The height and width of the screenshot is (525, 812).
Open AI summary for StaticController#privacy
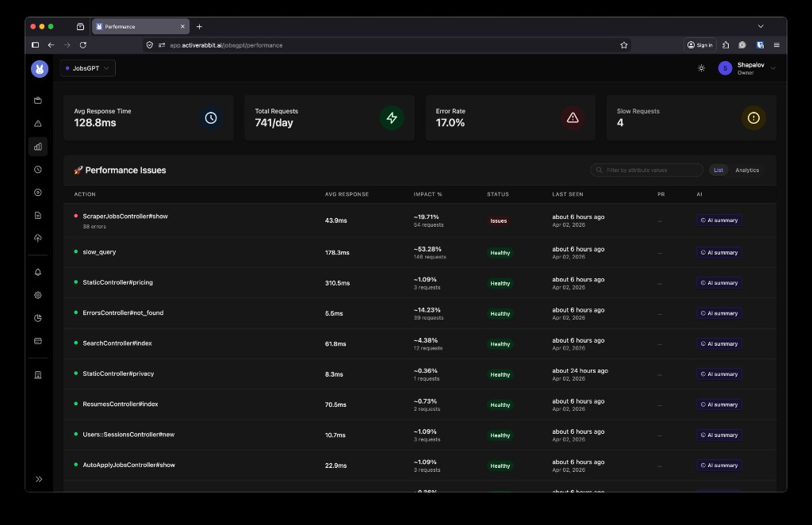point(718,374)
